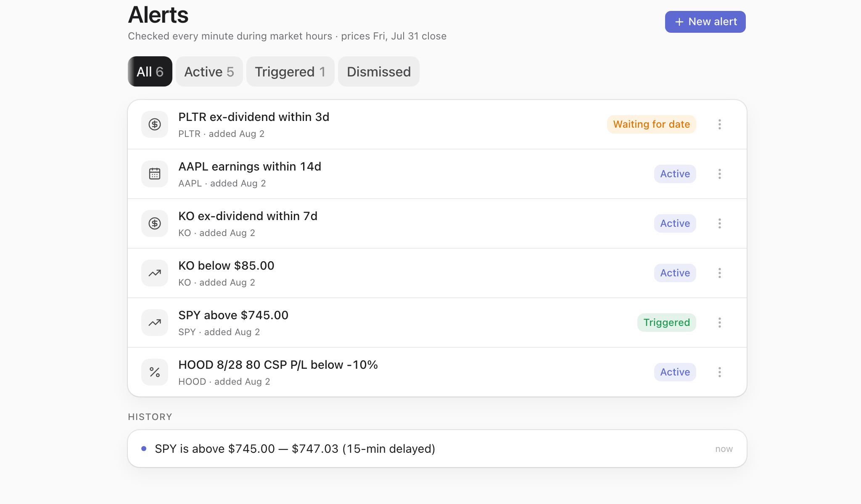Show the Triggered 1 tab

pos(291,71)
